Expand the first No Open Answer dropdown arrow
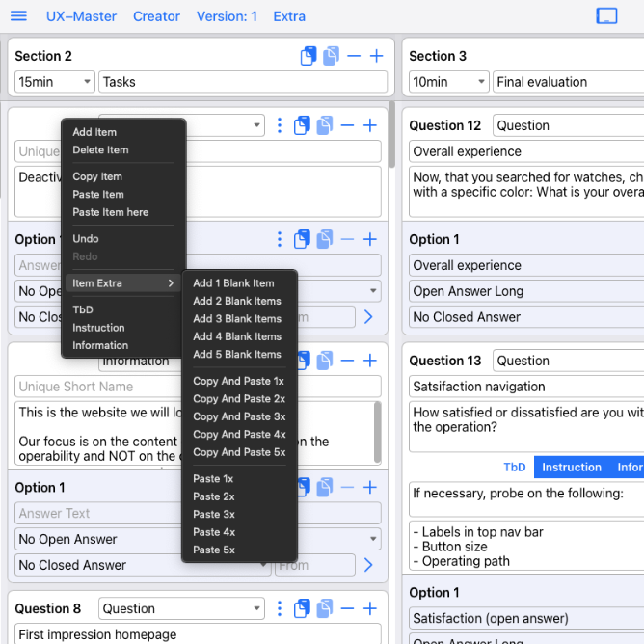 373,291
